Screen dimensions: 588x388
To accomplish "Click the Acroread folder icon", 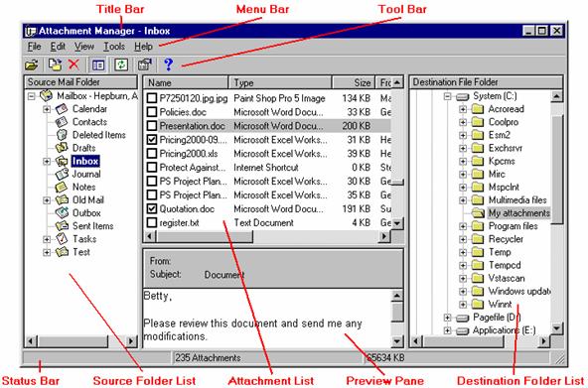I will click(x=478, y=109).
